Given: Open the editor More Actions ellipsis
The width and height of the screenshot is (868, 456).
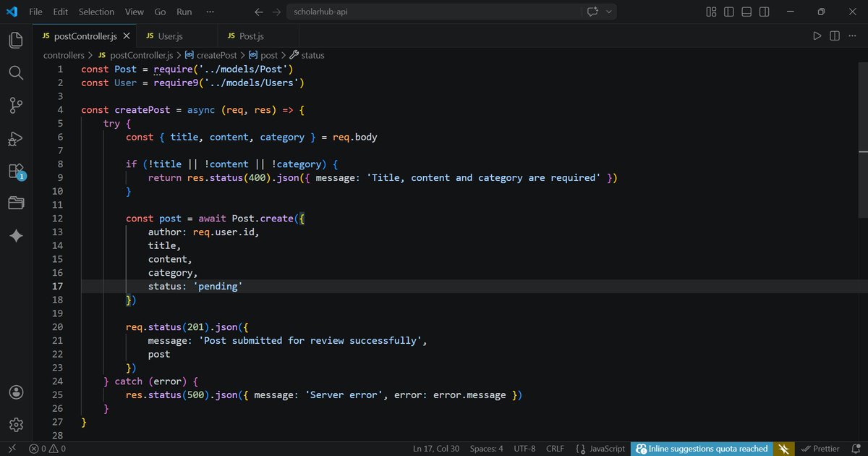Looking at the screenshot, I should [x=851, y=35].
